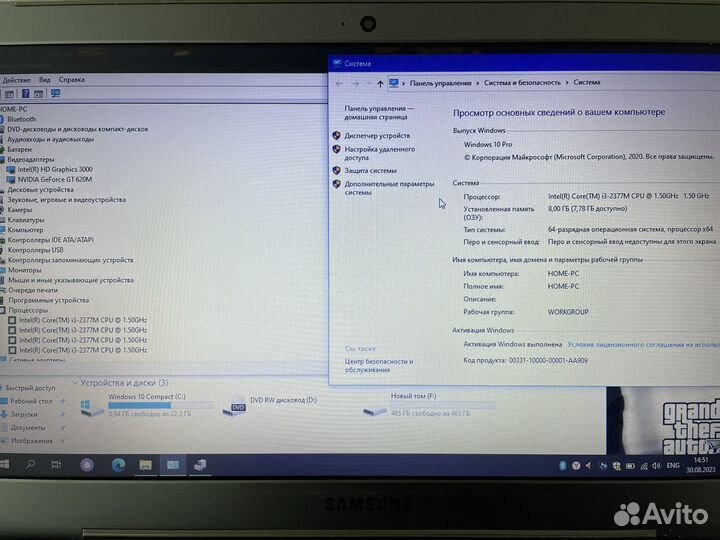Click the first properties toolbar icon

click(9, 94)
